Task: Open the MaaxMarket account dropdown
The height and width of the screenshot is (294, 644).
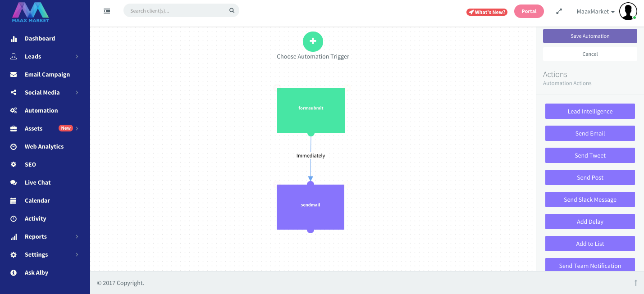Action: coord(595,12)
